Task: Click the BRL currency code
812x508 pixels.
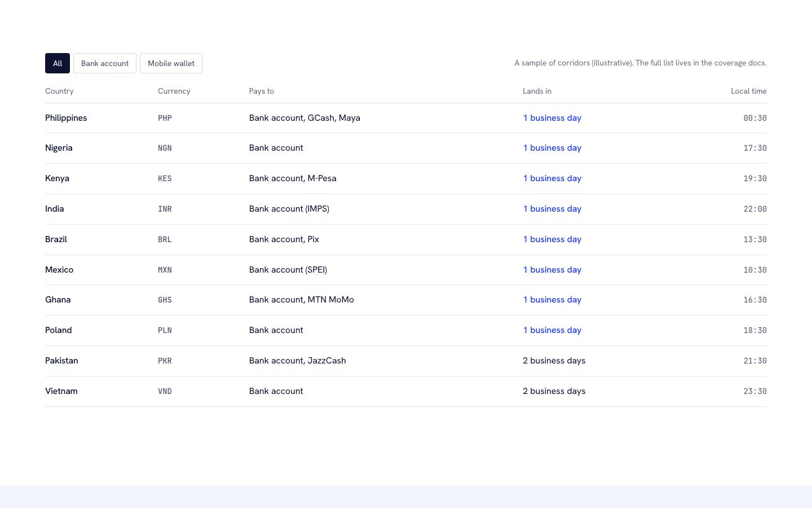Action: (165, 239)
